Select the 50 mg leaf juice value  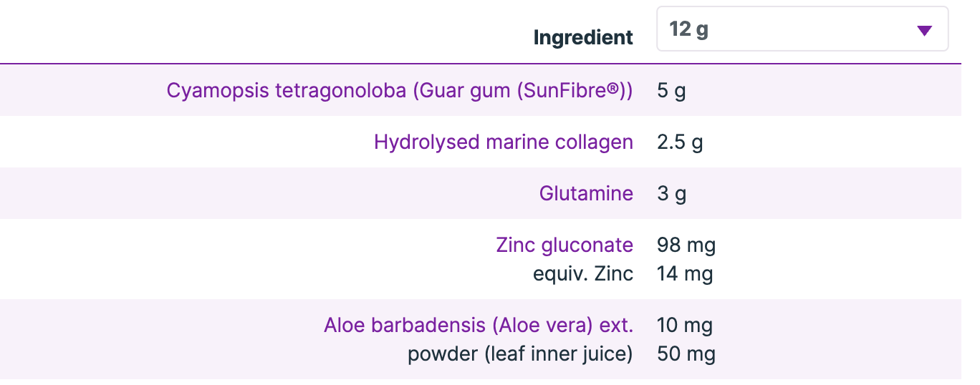coord(686,354)
